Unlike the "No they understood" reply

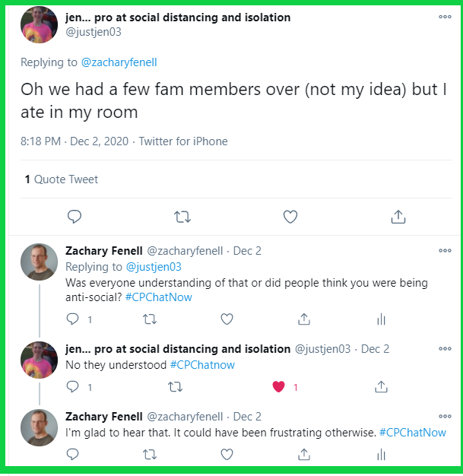tap(278, 387)
